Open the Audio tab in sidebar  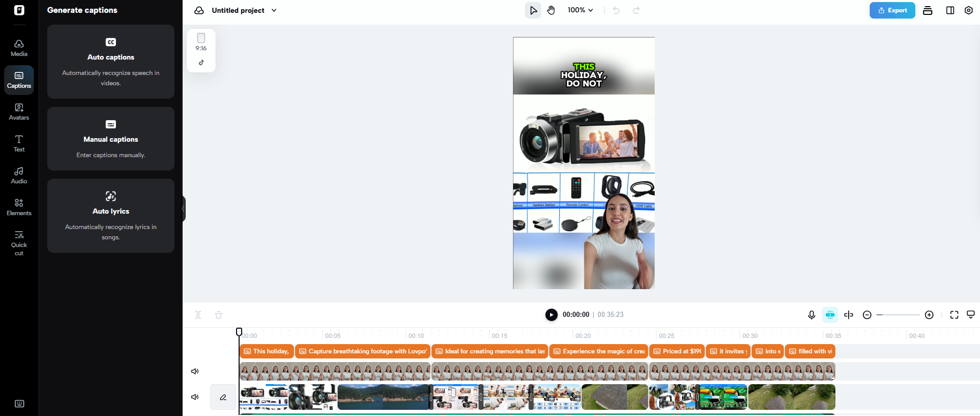19,175
